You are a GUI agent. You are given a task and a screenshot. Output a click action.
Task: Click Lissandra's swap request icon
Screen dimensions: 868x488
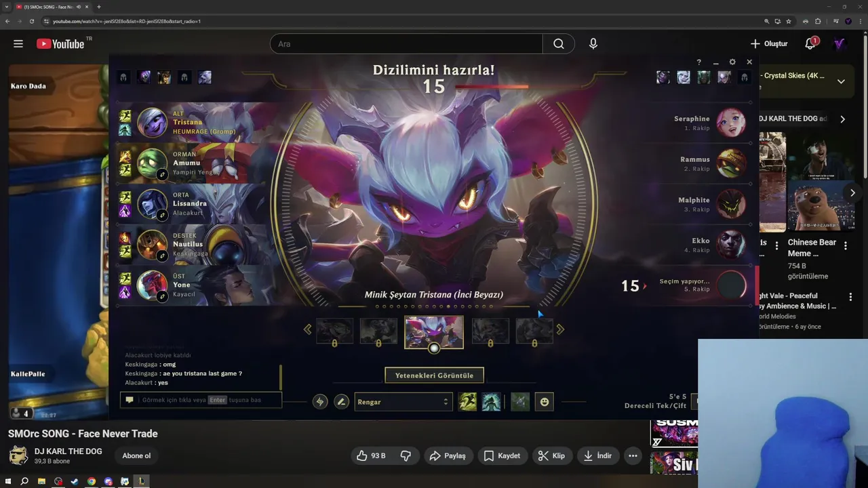click(162, 216)
